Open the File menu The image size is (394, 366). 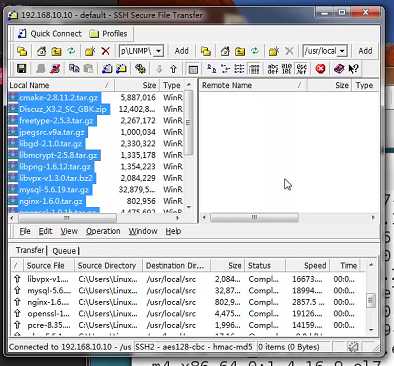[x=25, y=231]
